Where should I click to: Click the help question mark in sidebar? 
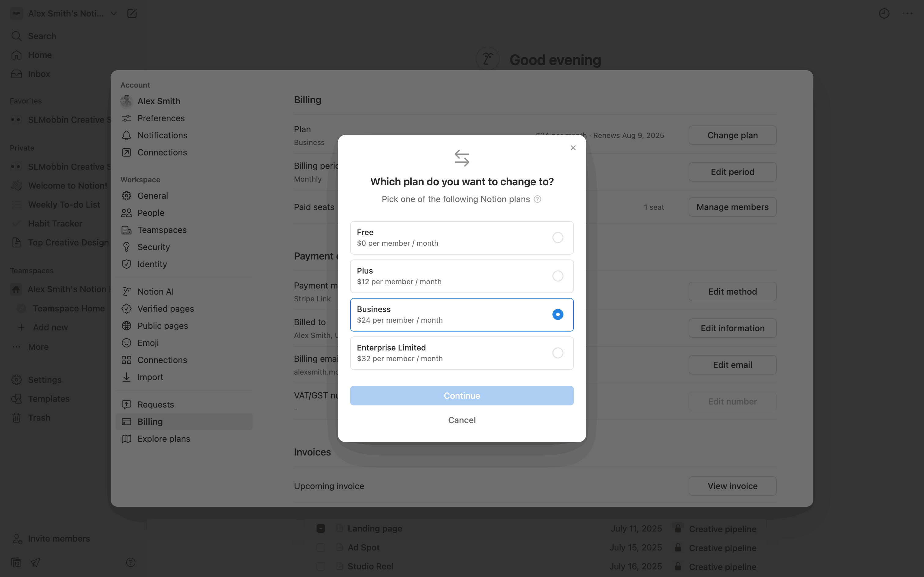pyautogui.click(x=130, y=562)
